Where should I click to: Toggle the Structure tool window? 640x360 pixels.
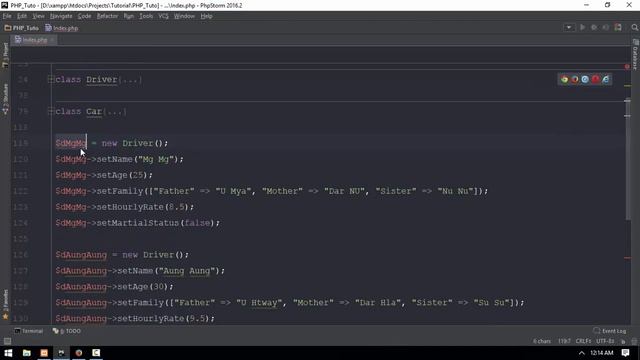pyautogui.click(x=5, y=99)
